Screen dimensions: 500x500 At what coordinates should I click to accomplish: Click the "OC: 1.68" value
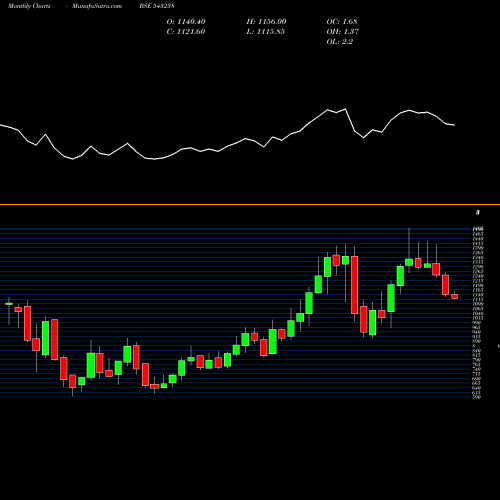click(x=342, y=22)
